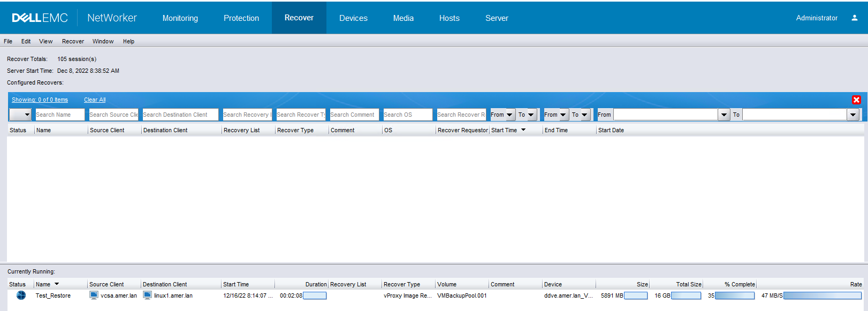Click the VMBackupPool.001 volume cell

click(462, 295)
